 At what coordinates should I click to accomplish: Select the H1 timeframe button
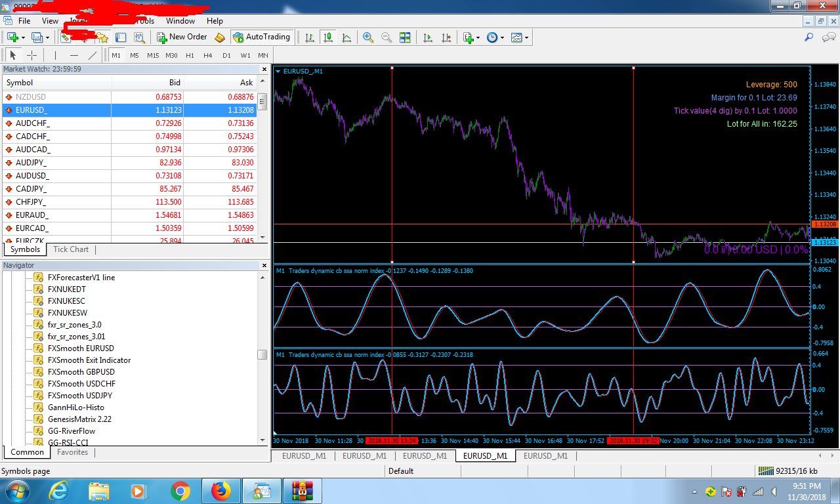click(x=190, y=56)
